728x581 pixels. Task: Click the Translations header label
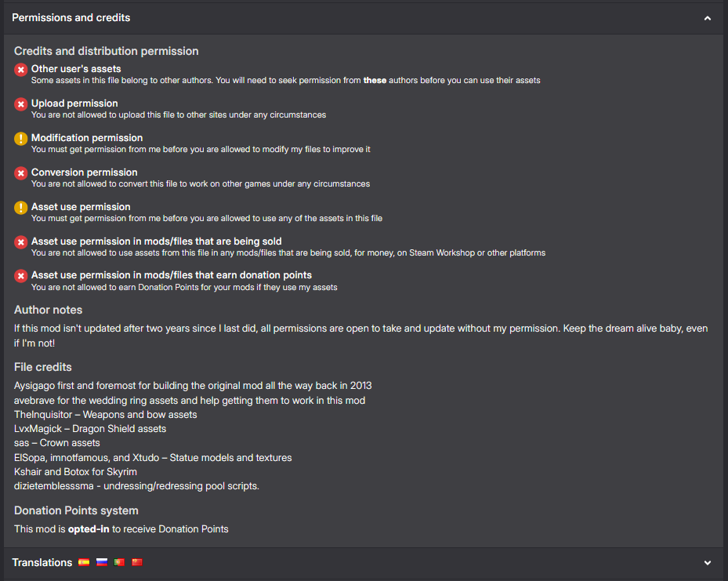tap(42, 562)
